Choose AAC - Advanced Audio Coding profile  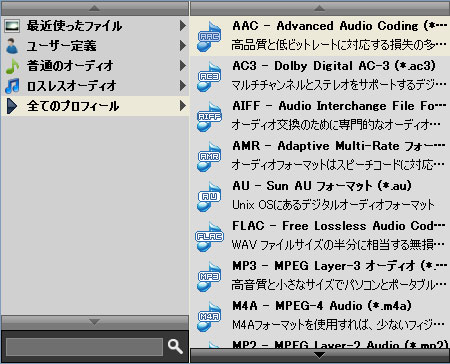click(320, 36)
